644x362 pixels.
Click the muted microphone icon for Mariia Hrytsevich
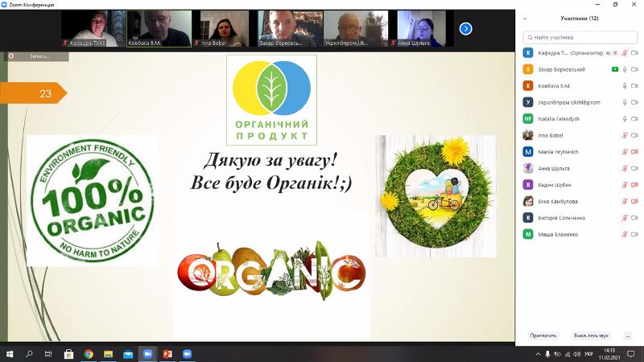pyautogui.click(x=625, y=152)
